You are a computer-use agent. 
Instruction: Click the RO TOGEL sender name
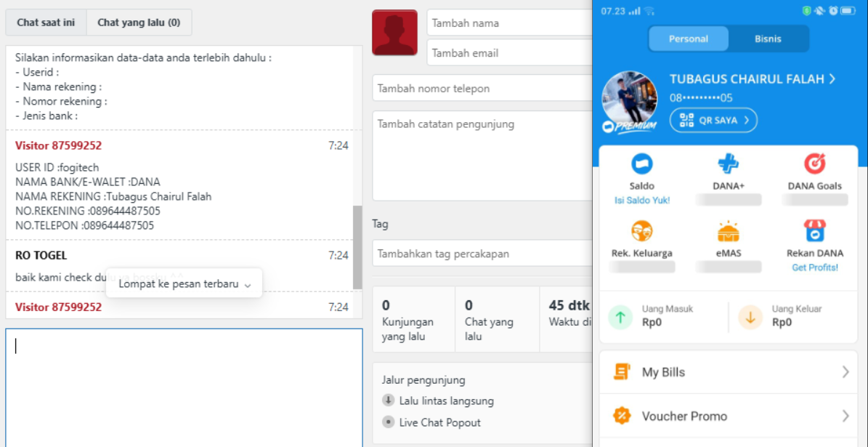(x=41, y=255)
